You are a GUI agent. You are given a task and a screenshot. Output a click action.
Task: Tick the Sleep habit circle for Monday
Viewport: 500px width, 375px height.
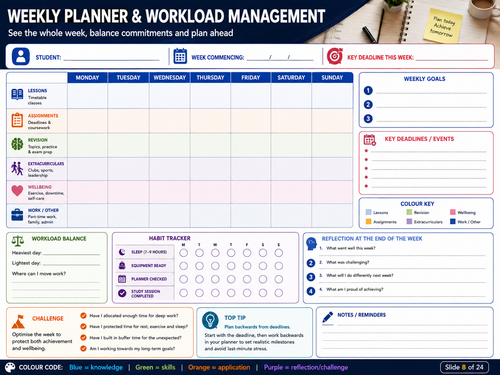[x=183, y=253]
